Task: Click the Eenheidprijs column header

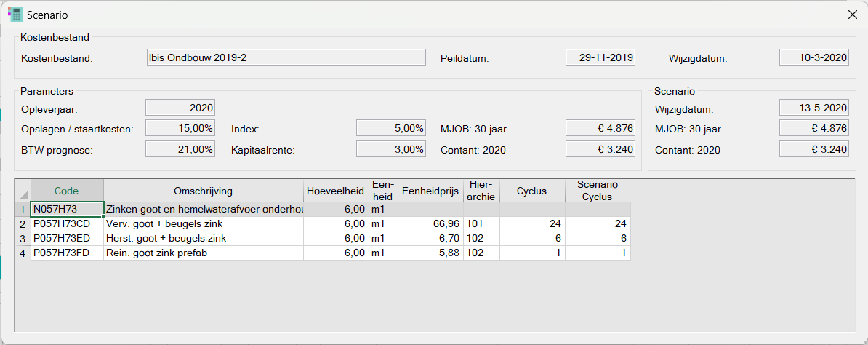Action: pyautogui.click(x=430, y=191)
